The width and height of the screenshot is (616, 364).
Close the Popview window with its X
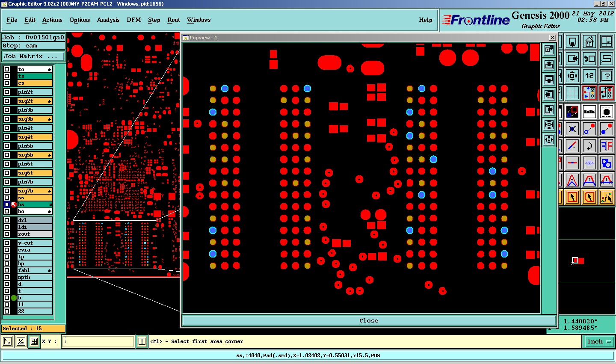click(552, 38)
